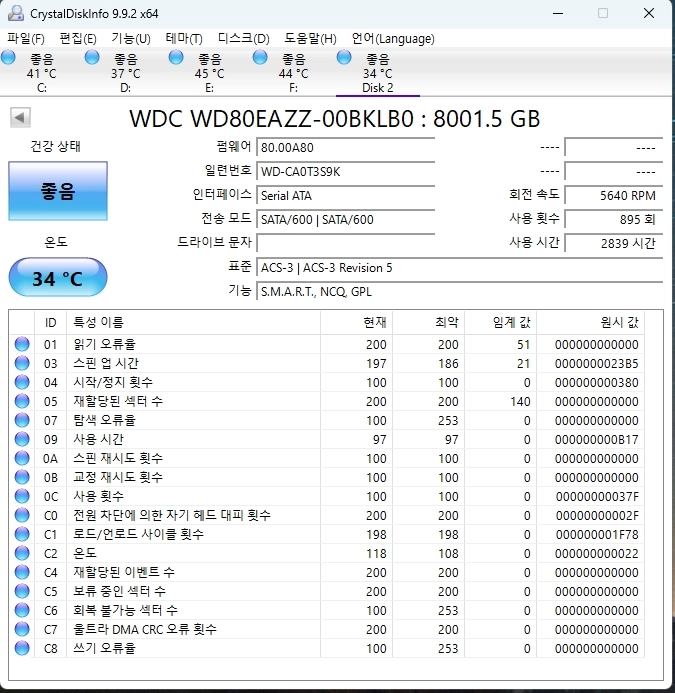This screenshot has height=693, width=675.
Task: Click status icon of attribute 0C 사용 횟수
Action: point(22,496)
